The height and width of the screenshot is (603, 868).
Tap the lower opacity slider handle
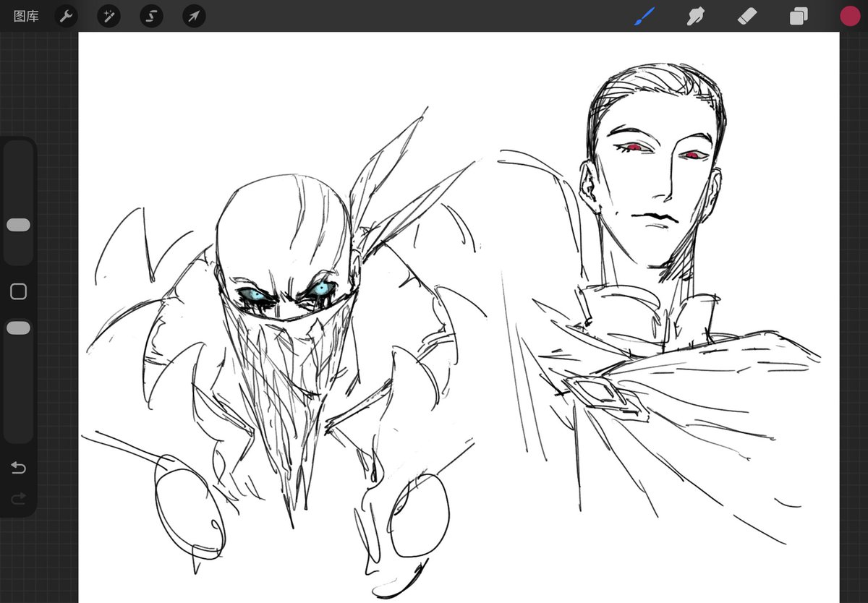pos(18,327)
